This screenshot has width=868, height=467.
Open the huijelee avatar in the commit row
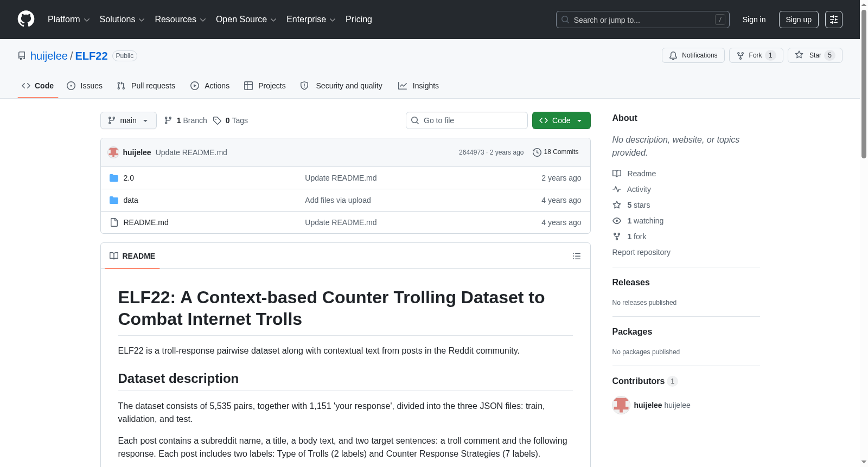pos(113,152)
